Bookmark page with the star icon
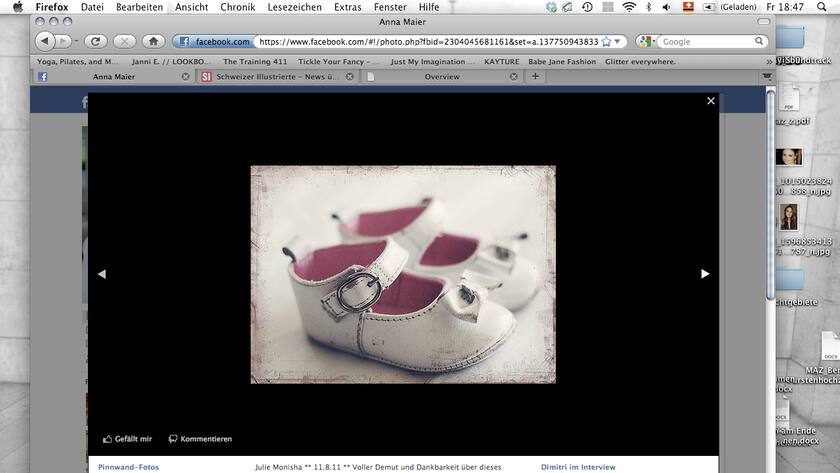This screenshot has height=473, width=840. point(606,42)
